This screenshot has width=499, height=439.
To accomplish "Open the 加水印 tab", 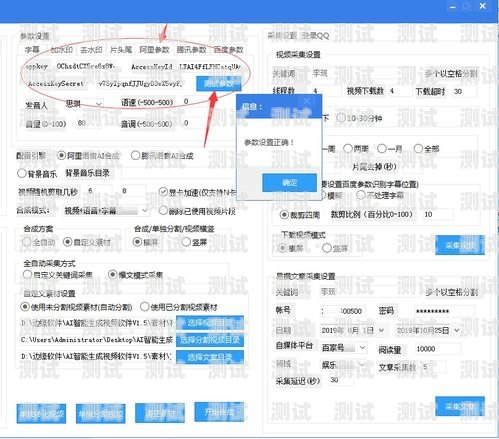I will [61, 50].
